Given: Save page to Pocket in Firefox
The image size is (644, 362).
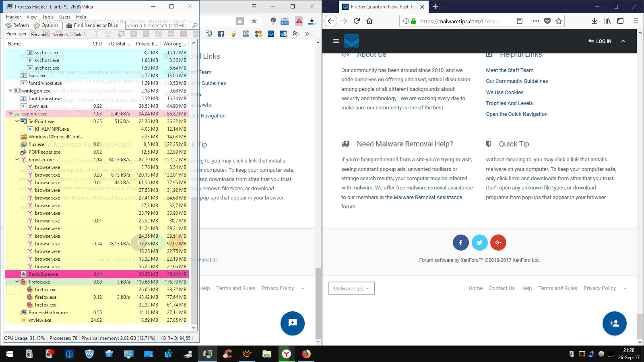Looking at the screenshot, I should (547, 21).
